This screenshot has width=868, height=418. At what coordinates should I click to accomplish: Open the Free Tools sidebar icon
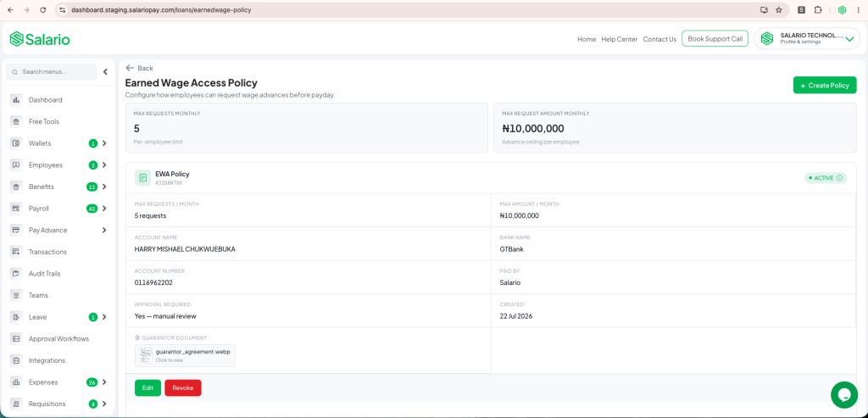[x=16, y=121]
